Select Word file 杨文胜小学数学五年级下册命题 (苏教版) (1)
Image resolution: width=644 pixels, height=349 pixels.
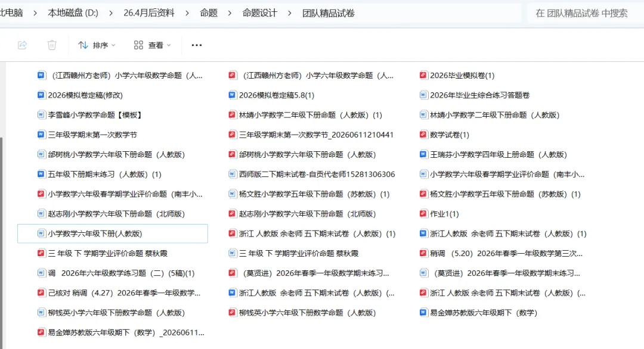coord(309,194)
